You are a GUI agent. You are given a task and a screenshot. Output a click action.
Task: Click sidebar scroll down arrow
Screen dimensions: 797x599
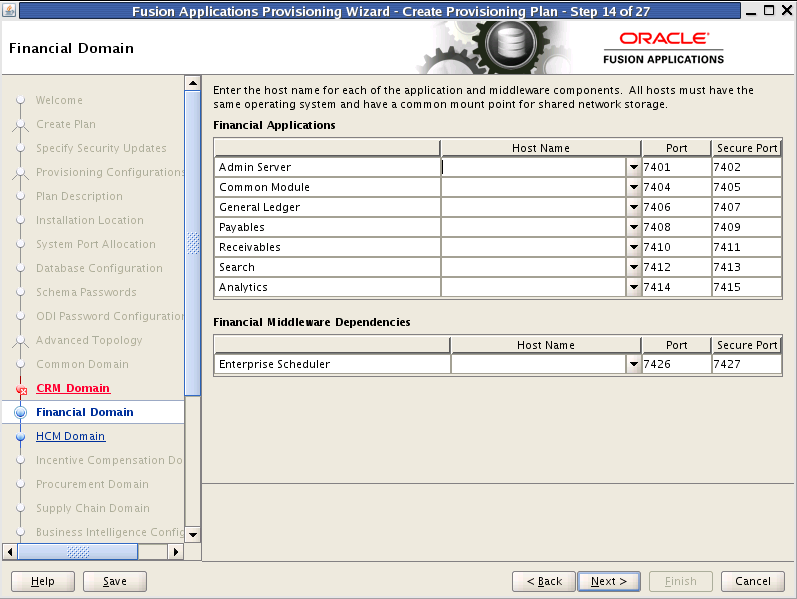[193, 534]
